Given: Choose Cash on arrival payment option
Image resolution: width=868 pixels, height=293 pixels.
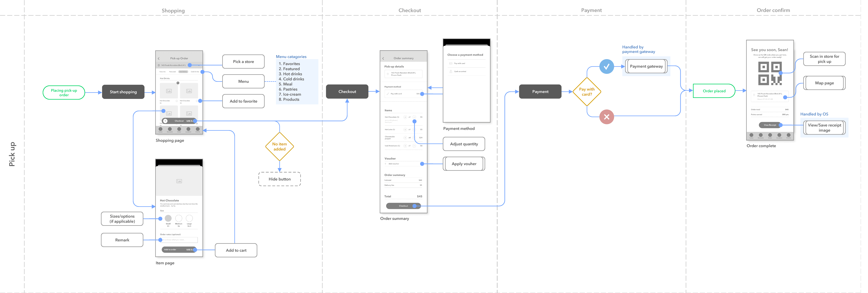Looking at the screenshot, I should click(x=460, y=71).
